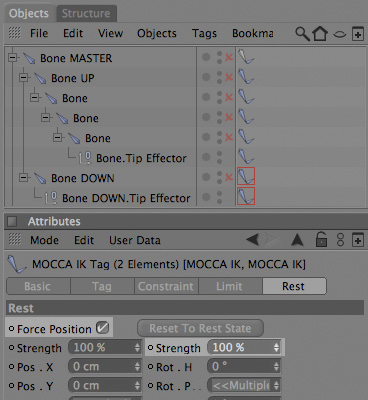Click the search magnifier icon in Objects panel
368x400 pixels.
[x=302, y=34]
